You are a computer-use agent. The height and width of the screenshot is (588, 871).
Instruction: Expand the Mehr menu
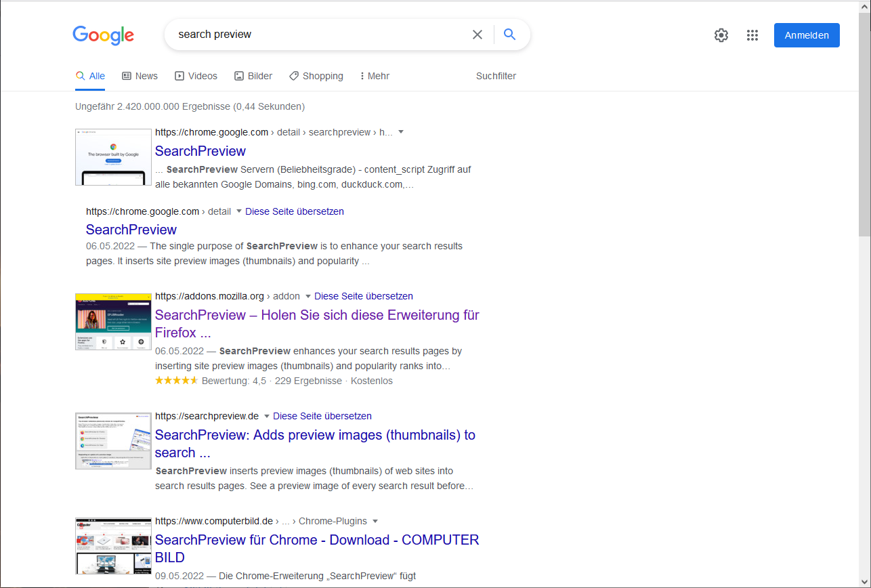pyautogui.click(x=375, y=76)
